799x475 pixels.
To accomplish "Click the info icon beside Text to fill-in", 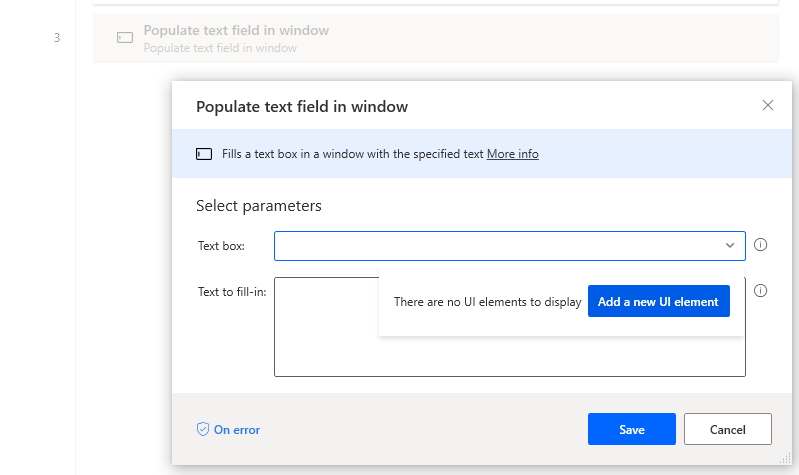I will click(760, 291).
